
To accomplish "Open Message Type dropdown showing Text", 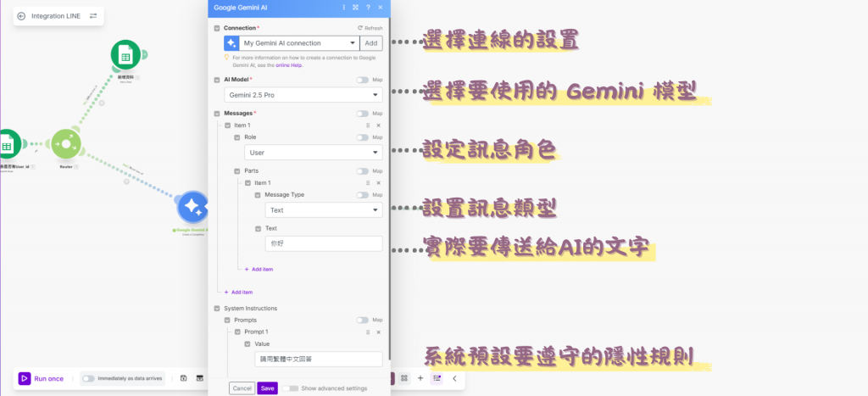I will pyautogui.click(x=324, y=210).
